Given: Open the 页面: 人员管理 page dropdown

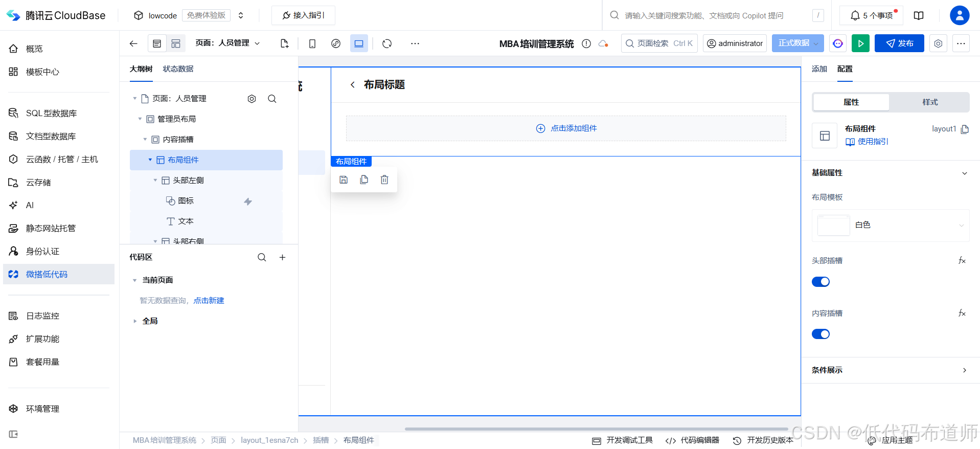Looking at the screenshot, I should (228, 43).
